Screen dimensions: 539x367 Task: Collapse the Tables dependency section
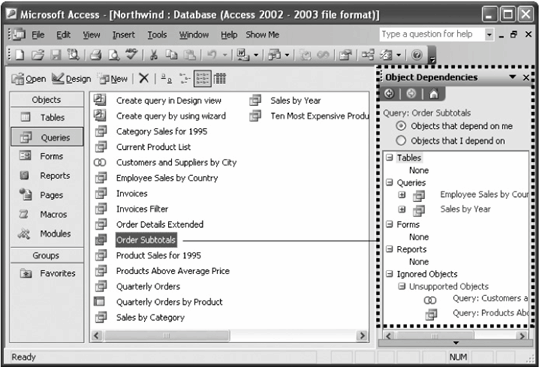[x=389, y=158]
